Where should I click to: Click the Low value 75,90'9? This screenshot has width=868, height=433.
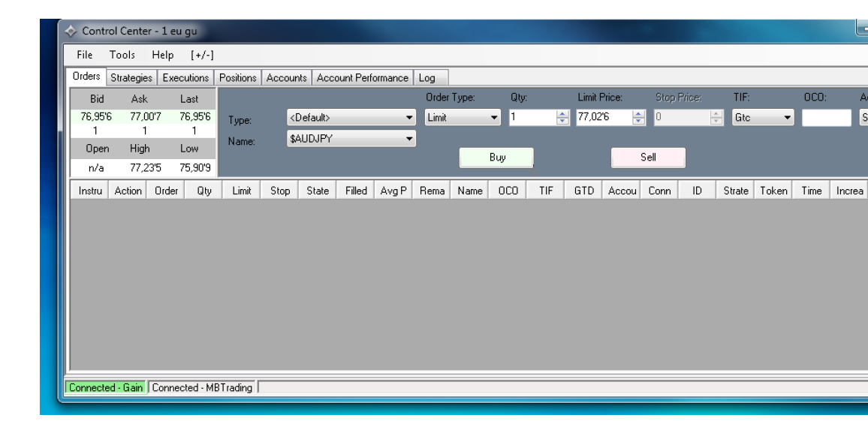pyautogui.click(x=194, y=167)
